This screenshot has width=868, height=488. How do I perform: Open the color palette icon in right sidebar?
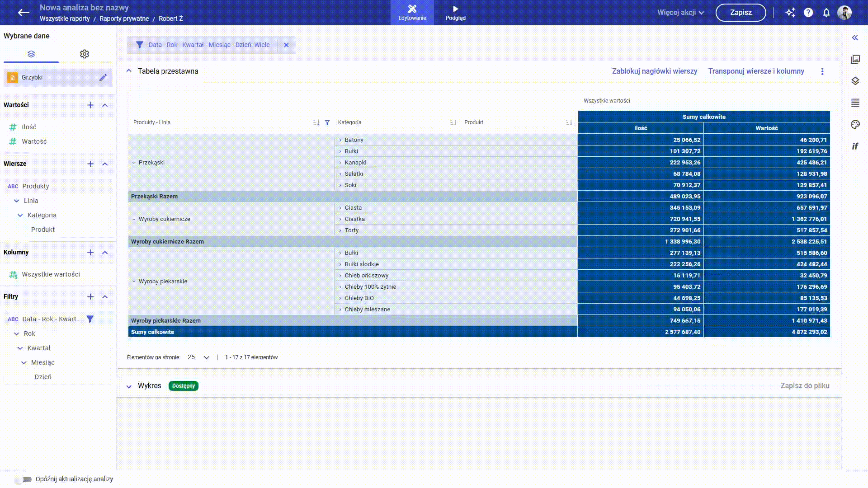(x=855, y=125)
